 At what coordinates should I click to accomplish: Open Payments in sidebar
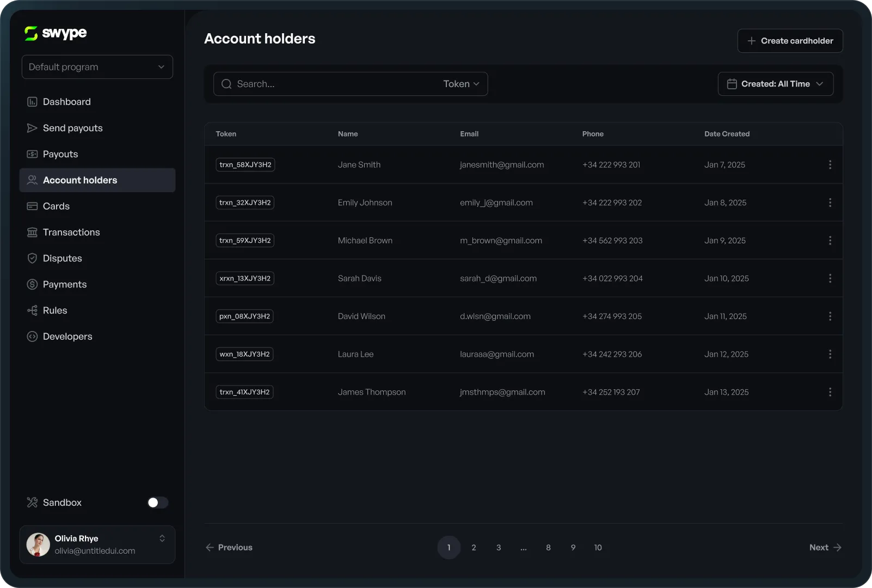[x=65, y=284]
